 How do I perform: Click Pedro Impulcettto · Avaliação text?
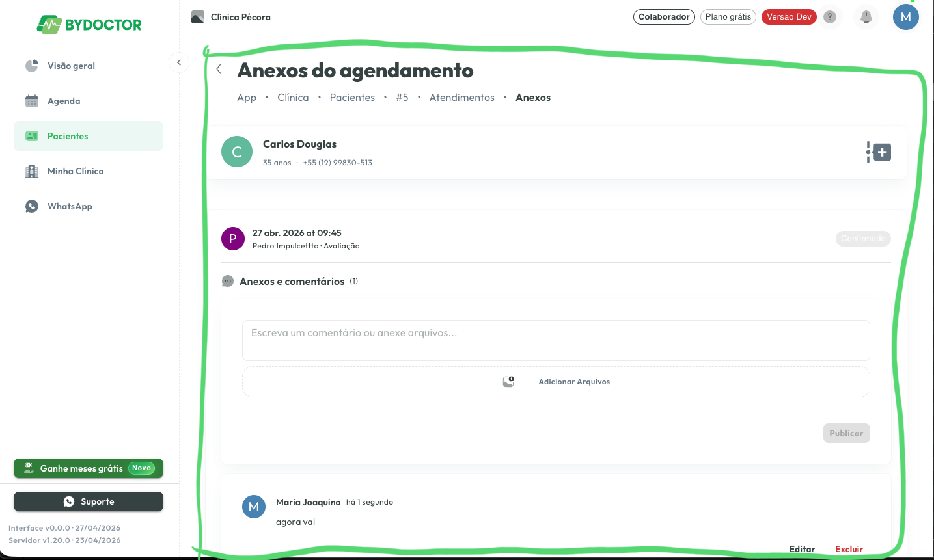[x=306, y=246]
